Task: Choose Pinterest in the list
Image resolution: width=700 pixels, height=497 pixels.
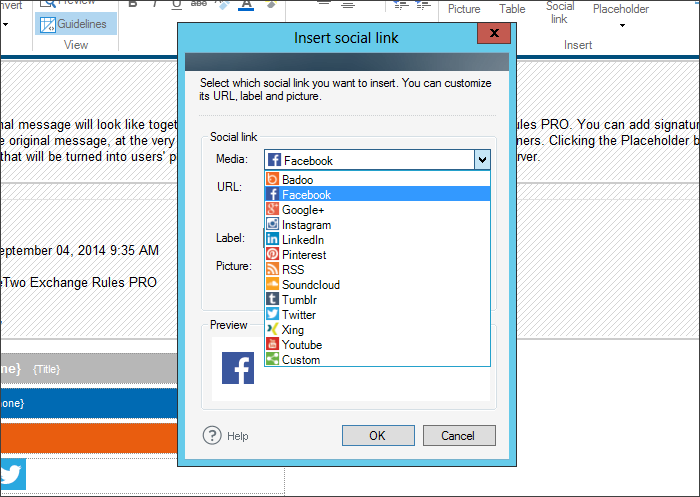Action: click(303, 255)
